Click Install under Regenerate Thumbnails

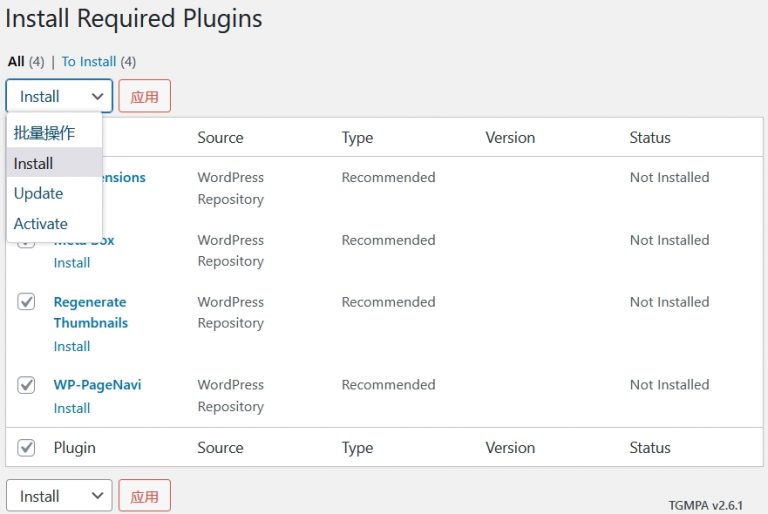72,346
